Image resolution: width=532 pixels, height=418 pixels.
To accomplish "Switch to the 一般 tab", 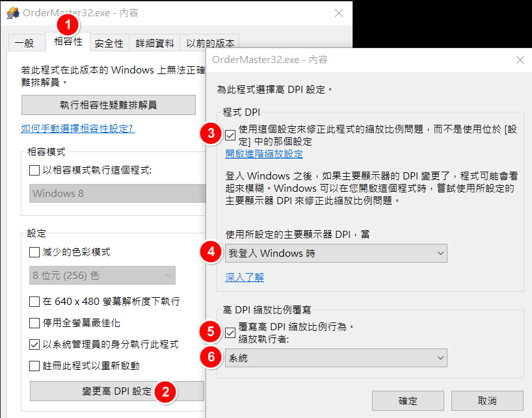I will (24, 44).
